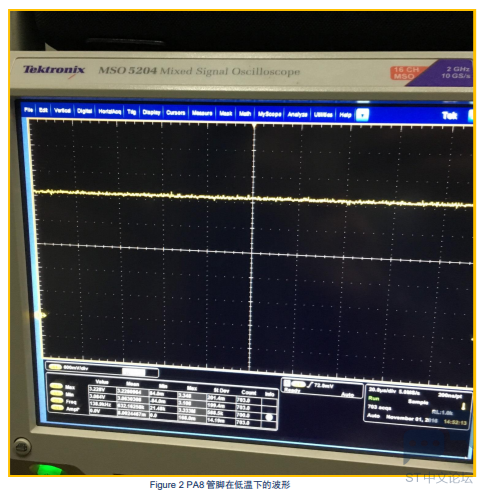Image resolution: width=482 pixels, height=493 pixels.
Task: Open the Help menu
Action: [x=345, y=115]
